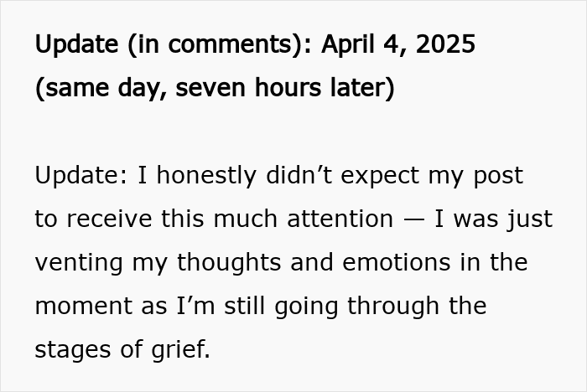This screenshot has width=587, height=392.
Task: Click the em dash after "attention"
Action: (414, 219)
